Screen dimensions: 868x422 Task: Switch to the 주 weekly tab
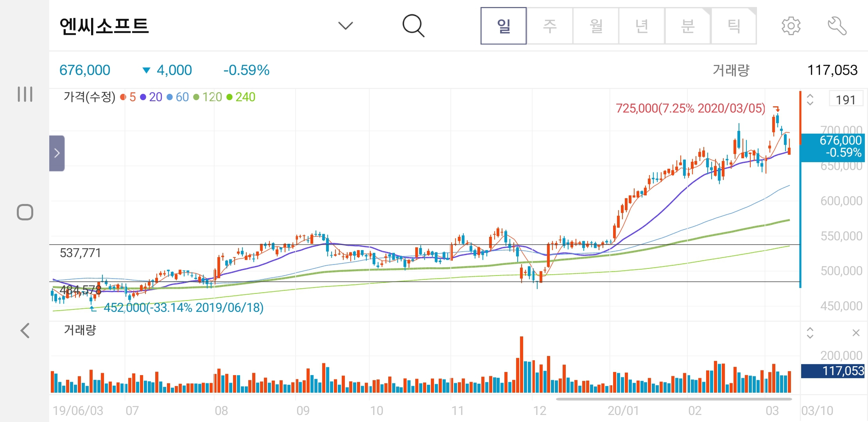coord(550,26)
